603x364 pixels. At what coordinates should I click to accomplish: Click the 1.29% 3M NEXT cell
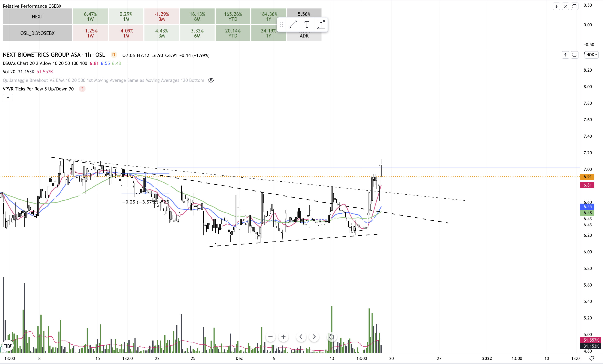[162, 17]
